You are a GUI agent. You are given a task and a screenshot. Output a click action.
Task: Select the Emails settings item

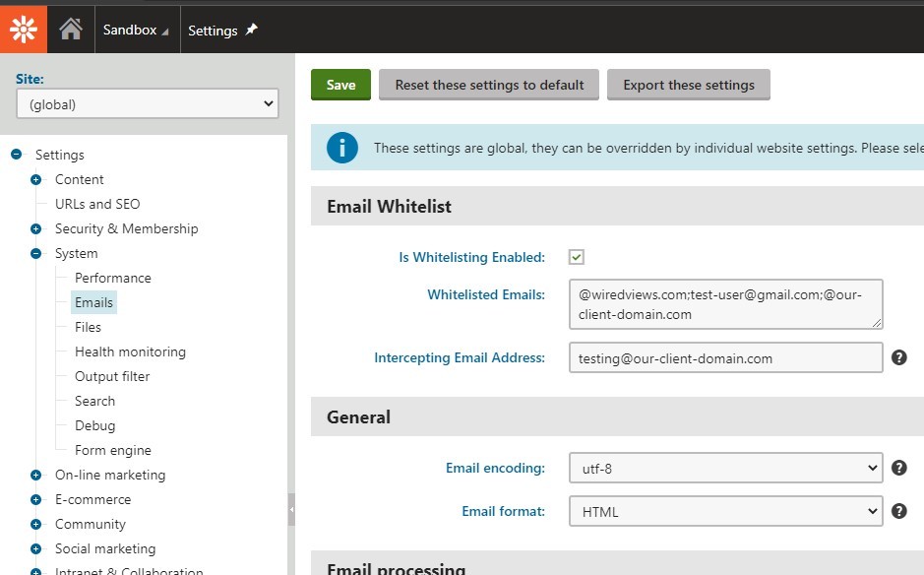pos(93,302)
